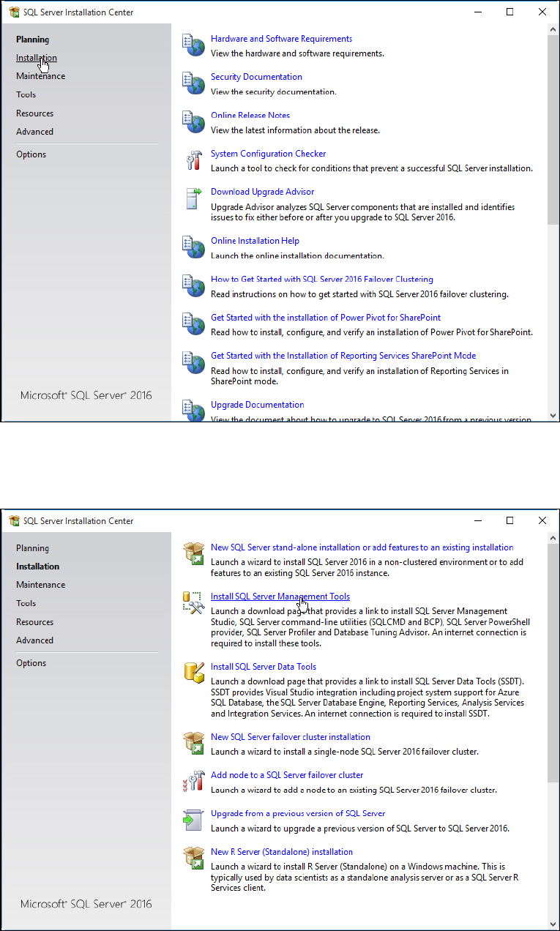Select Tools in the bottom window sidebar
The height and width of the screenshot is (931, 560).
pos(26,603)
